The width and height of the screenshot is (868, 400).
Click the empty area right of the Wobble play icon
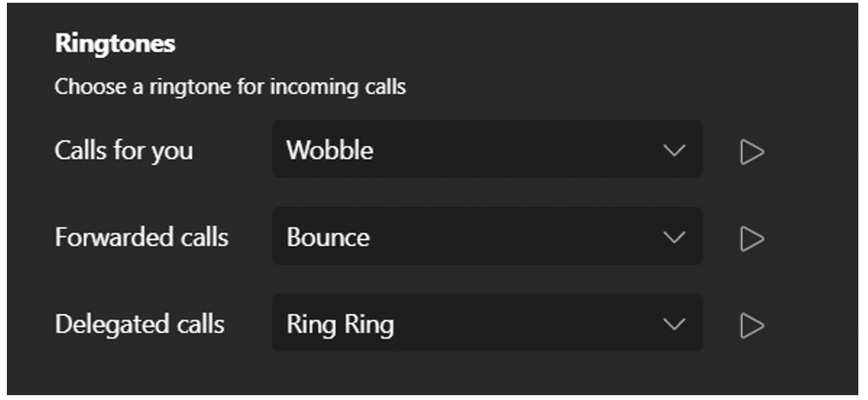coord(812,151)
